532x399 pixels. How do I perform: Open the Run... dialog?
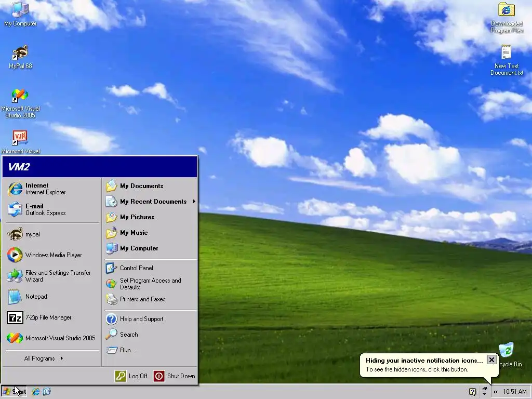point(150,350)
